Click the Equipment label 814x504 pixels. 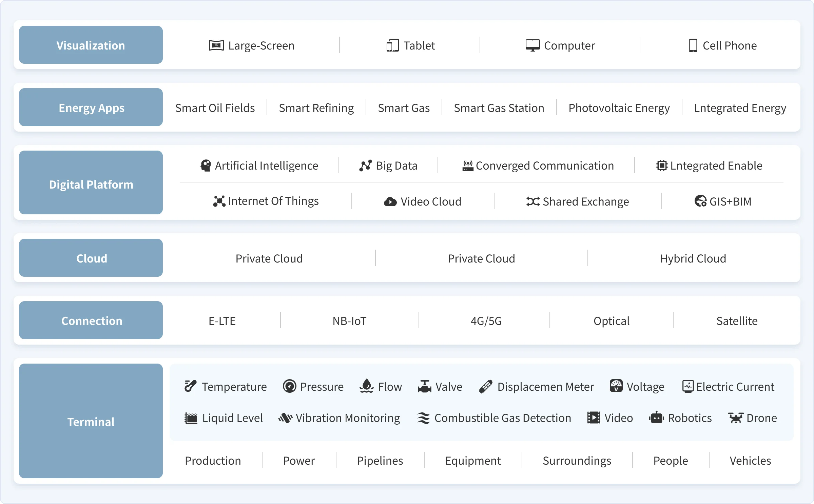click(473, 461)
